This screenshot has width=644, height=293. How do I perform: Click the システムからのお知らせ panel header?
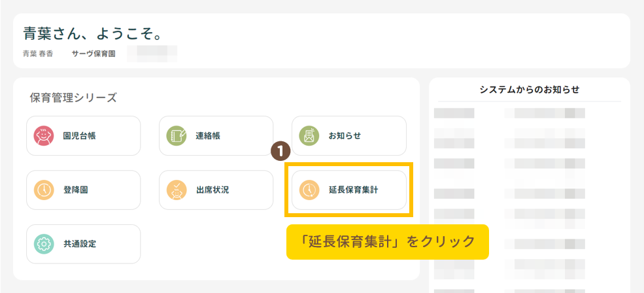click(x=529, y=90)
